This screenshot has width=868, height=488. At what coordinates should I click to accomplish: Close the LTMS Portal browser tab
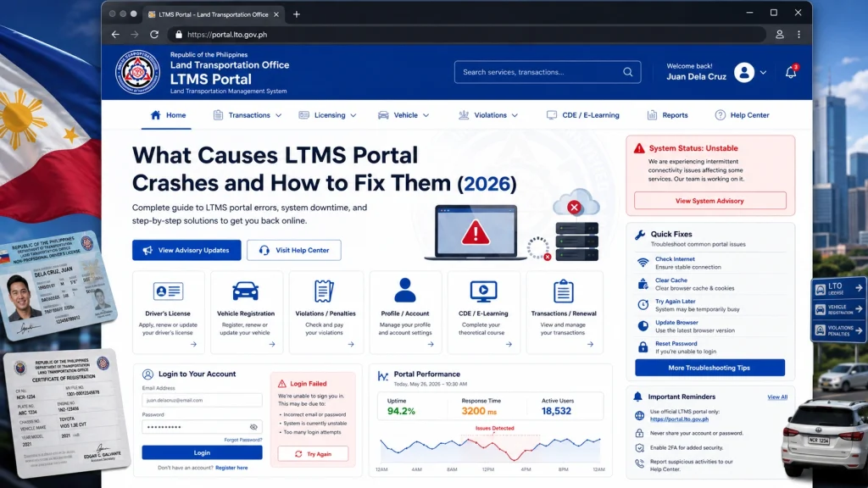tap(276, 14)
